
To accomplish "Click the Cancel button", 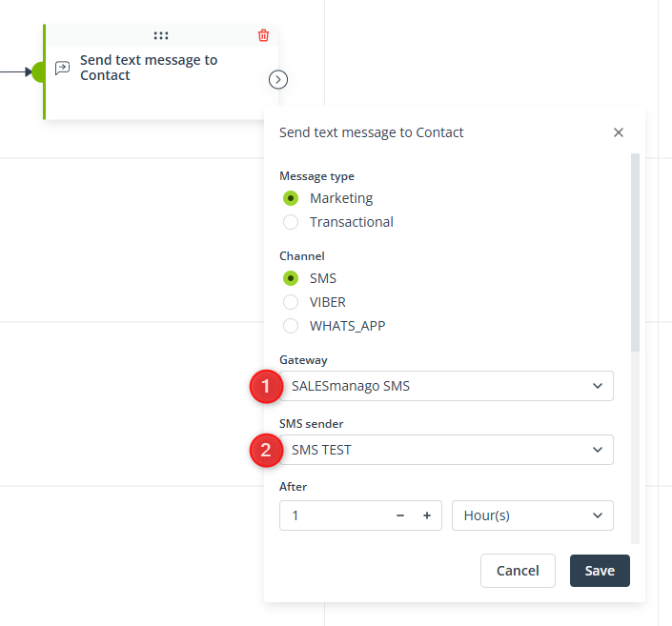I will 518,571.
